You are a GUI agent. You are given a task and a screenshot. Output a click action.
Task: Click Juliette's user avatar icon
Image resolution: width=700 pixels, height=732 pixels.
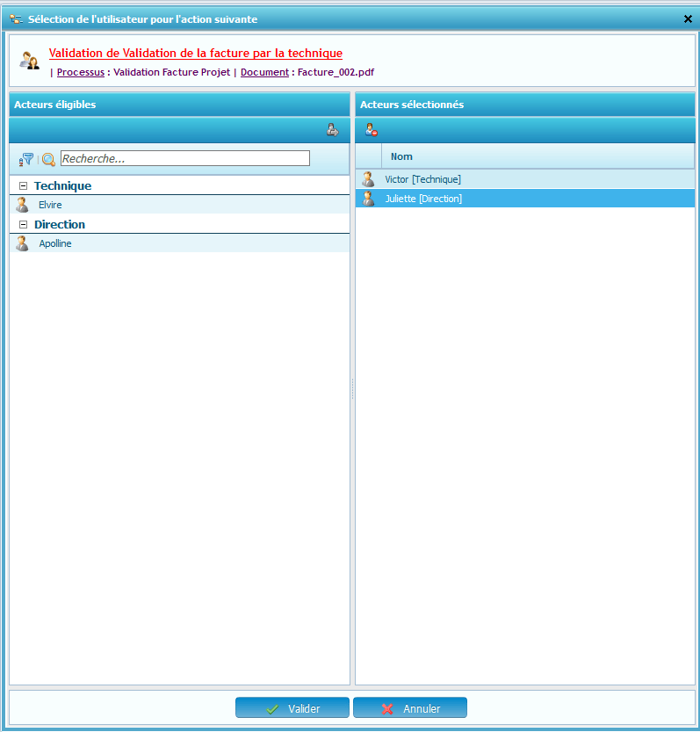(368, 199)
